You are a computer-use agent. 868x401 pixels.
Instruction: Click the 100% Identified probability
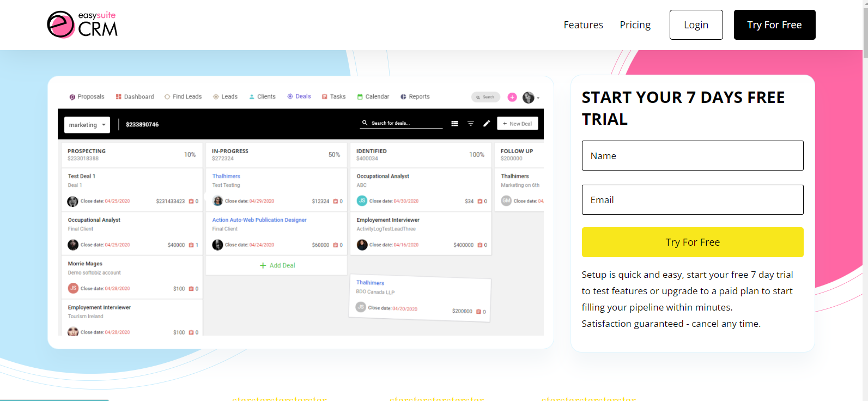coord(477,155)
